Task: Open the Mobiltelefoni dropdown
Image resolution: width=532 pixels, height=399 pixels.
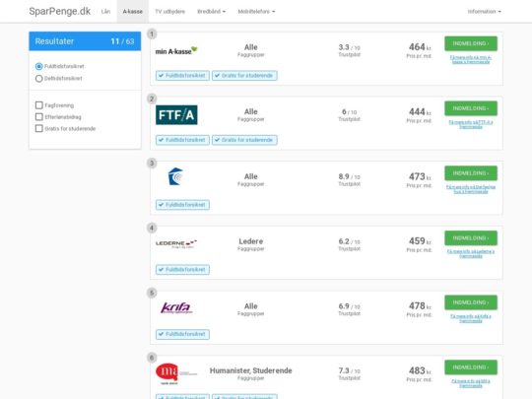Action: (x=256, y=12)
